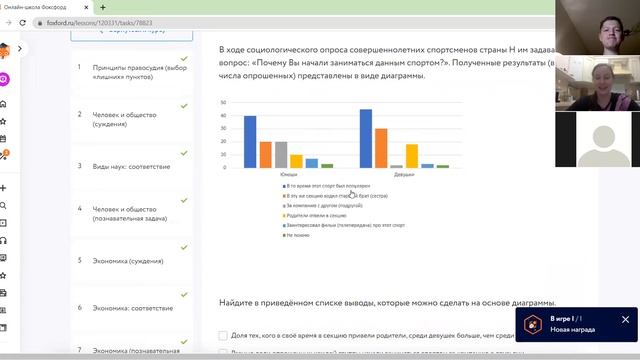Open the headphones support icon

tap(3, 240)
